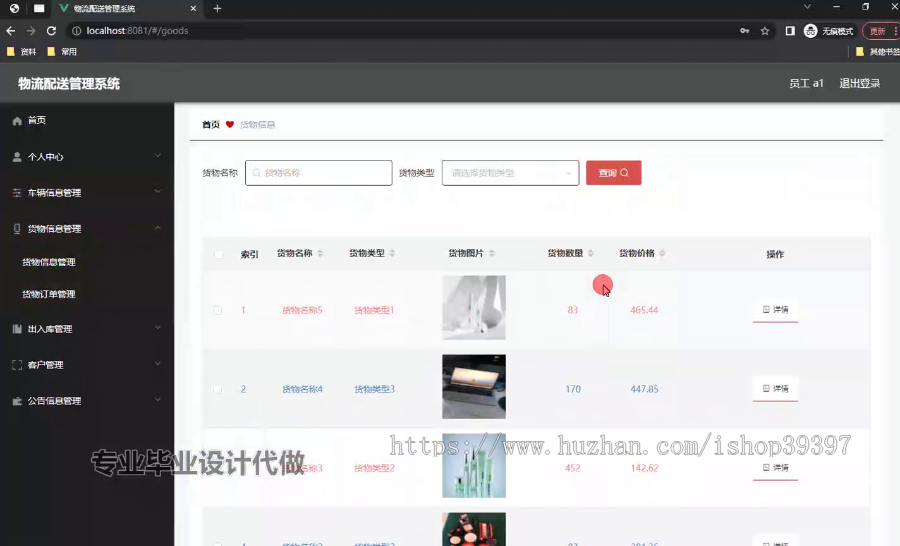Click the icon beside 出入库管理
The width and height of the screenshot is (900, 546).
[x=17, y=329]
